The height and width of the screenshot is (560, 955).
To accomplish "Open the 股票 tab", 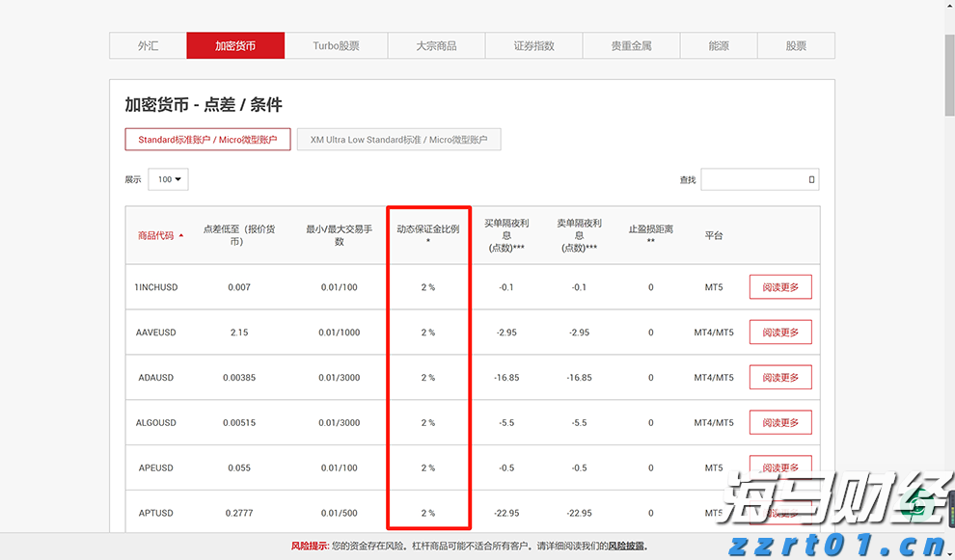I will (x=796, y=45).
